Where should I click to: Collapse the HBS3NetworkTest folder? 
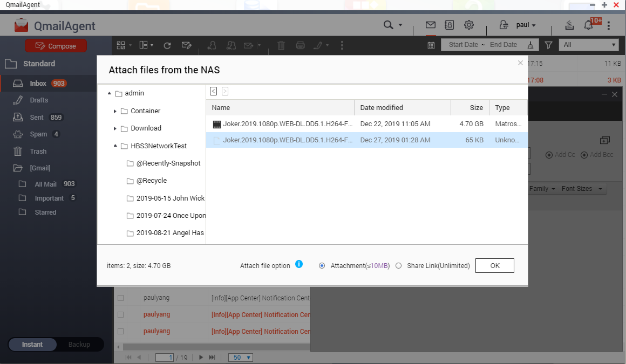point(115,146)
